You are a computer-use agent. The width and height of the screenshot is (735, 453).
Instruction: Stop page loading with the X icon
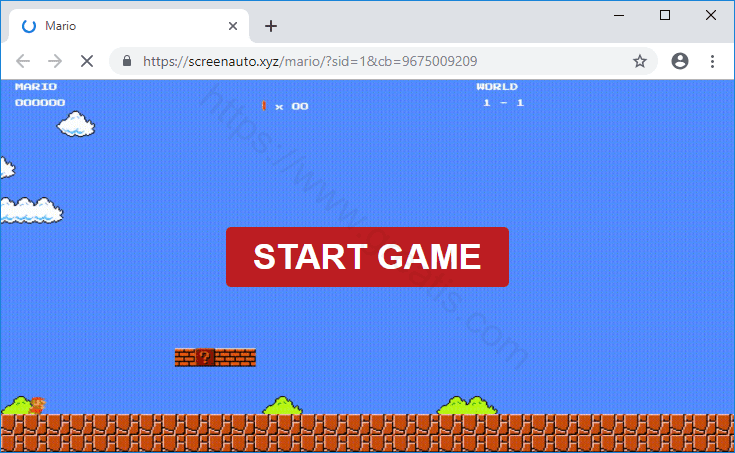(86, 61)
